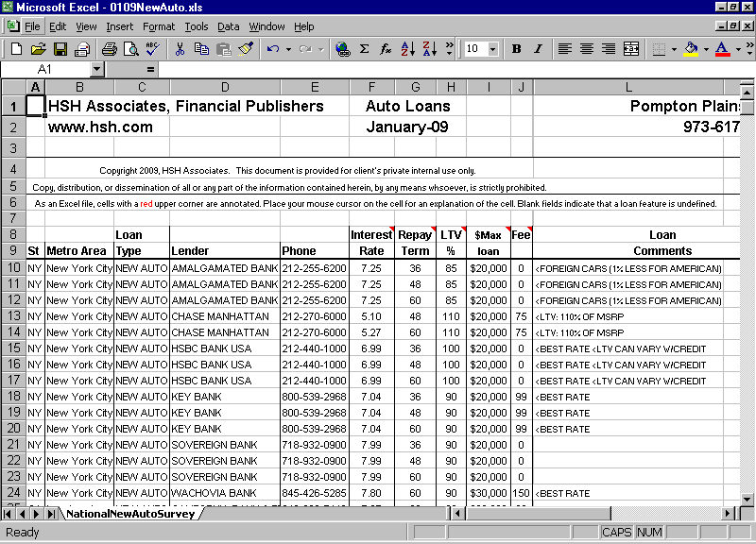The image size is (756, 544).
Task: Center the cell text
Action: pos(587,49)
